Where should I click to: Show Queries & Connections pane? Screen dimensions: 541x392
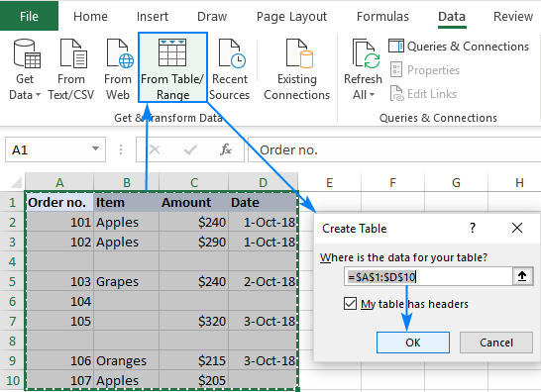(x=459, y=47)
